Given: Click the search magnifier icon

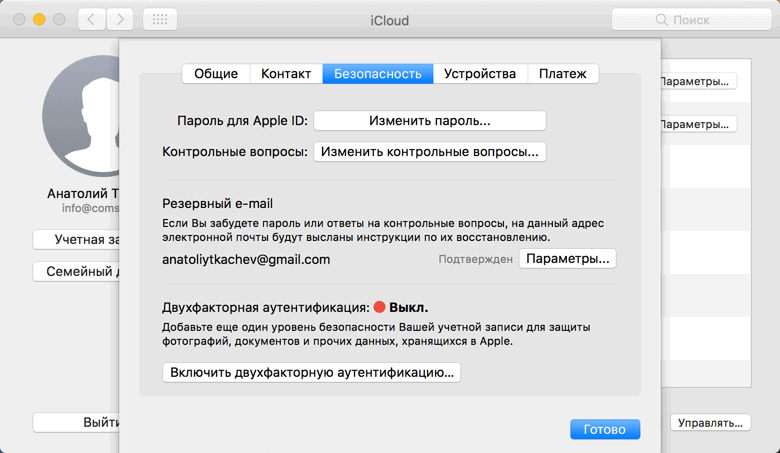Looking at the screenshot, I should click(x=661, y=20).
